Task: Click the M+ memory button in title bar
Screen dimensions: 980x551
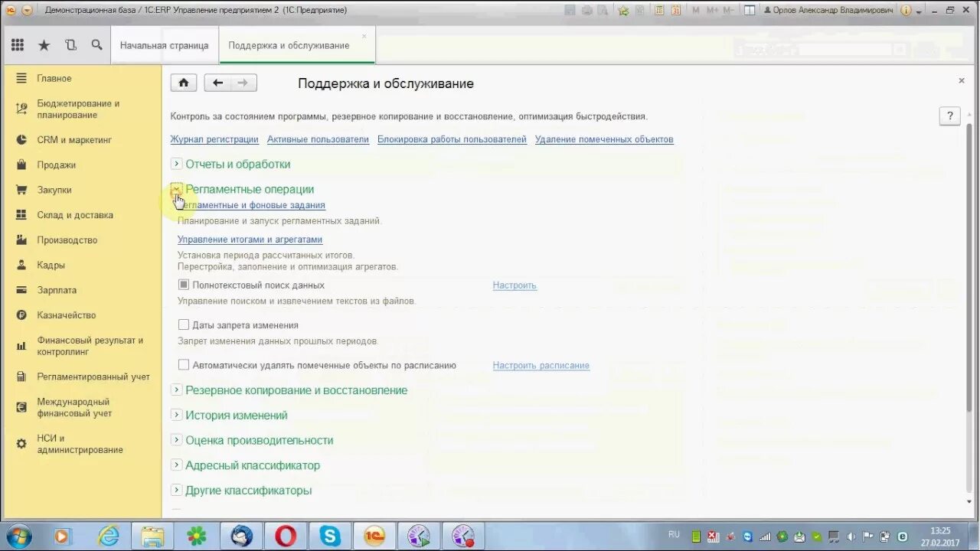Action: pyautogui.click(x=713, y=10)
